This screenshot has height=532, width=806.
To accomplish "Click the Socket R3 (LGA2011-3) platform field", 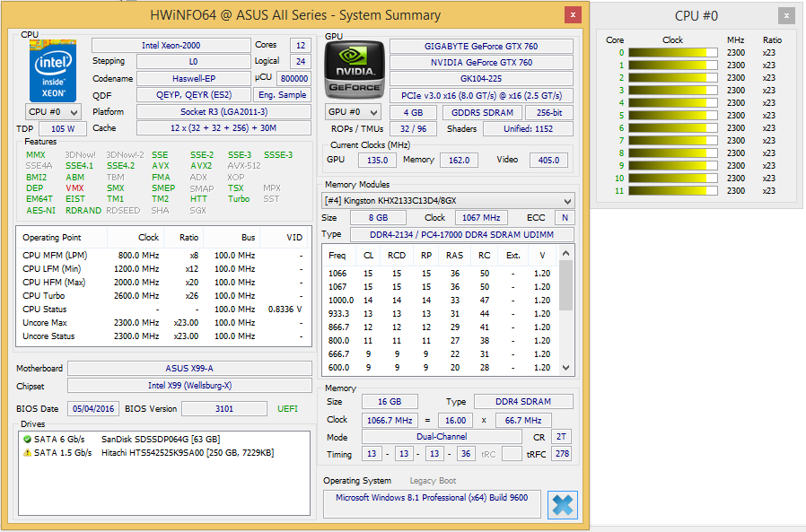I will (223, 112).
